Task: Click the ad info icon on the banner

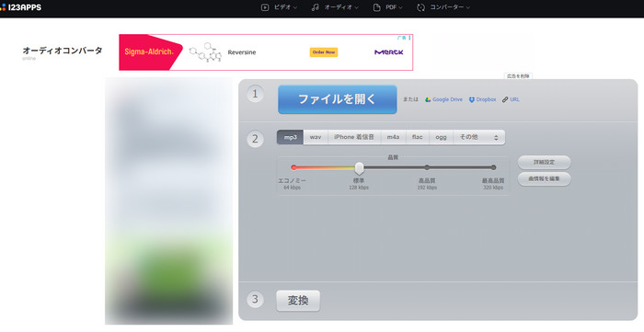Action: pyautogui.click(x=409, y=38)
